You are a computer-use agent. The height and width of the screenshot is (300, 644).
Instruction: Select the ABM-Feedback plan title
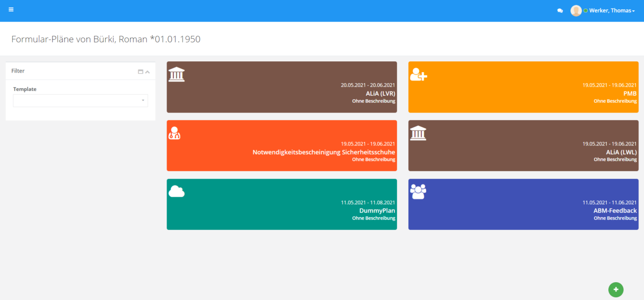615,211
